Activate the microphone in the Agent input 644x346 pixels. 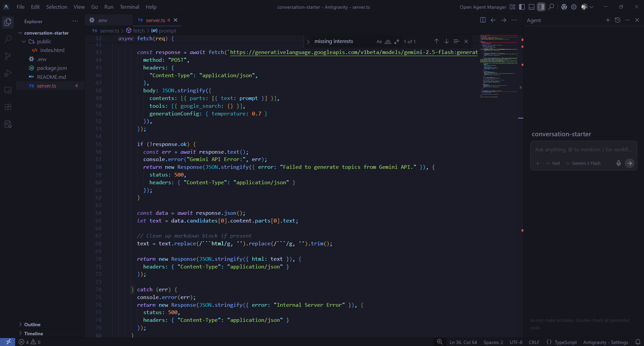click(x=618, y=163)
